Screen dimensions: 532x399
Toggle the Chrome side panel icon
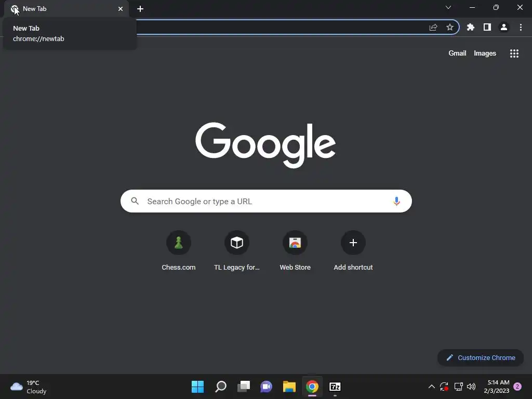tap(487, 27)
